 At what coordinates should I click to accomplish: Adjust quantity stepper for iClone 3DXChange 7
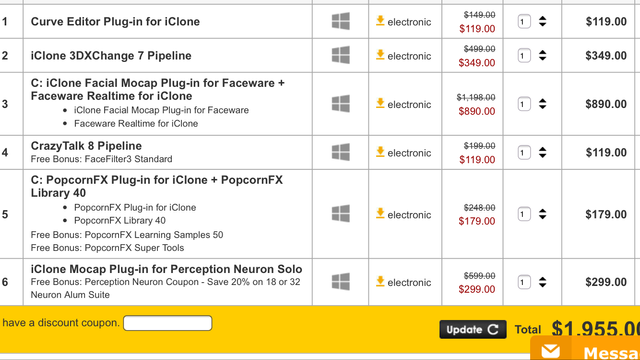[x=542, y=55]
